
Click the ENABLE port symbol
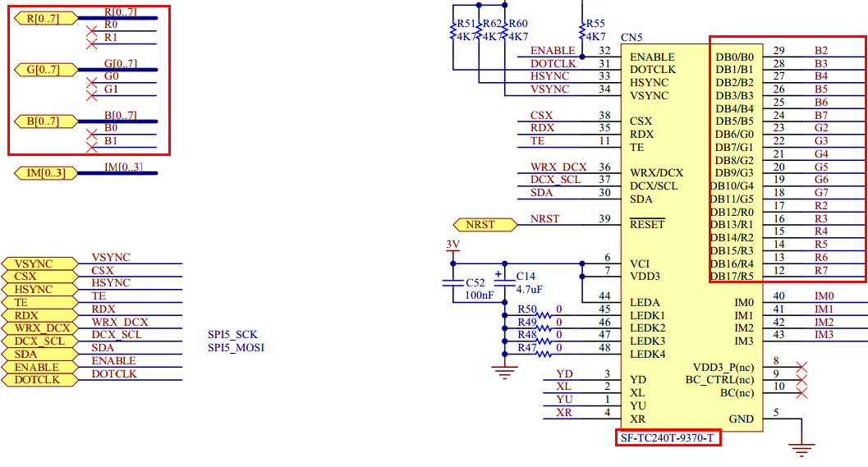click(x=39, y=368)
